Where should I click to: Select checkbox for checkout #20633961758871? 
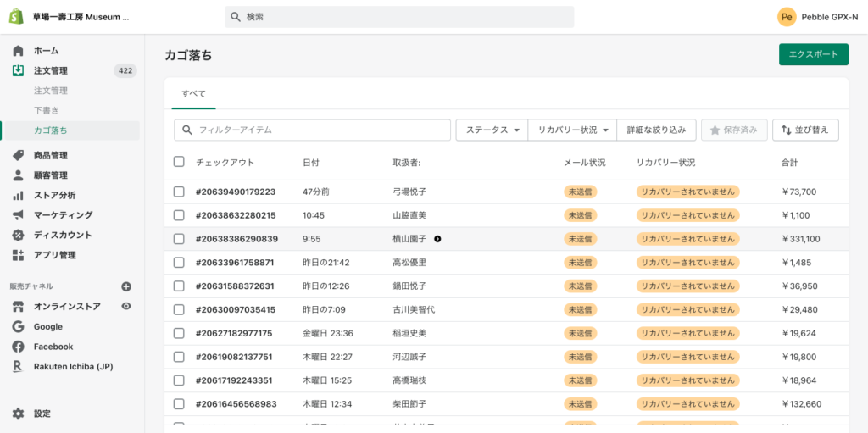(x=179, y=263)
